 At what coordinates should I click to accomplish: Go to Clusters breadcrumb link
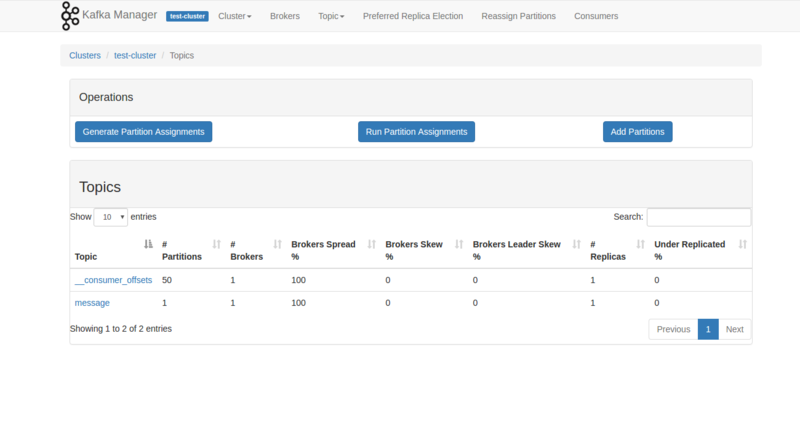click(x=85, y=55)
